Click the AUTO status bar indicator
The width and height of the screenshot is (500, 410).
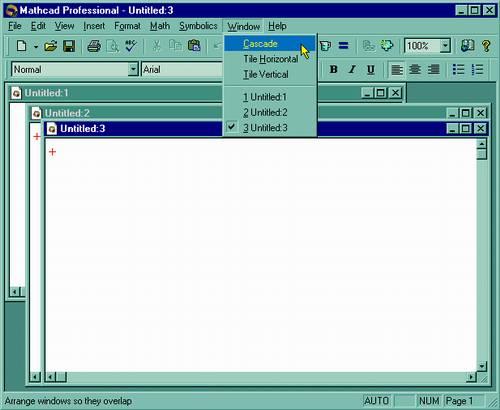pos(377,401)
